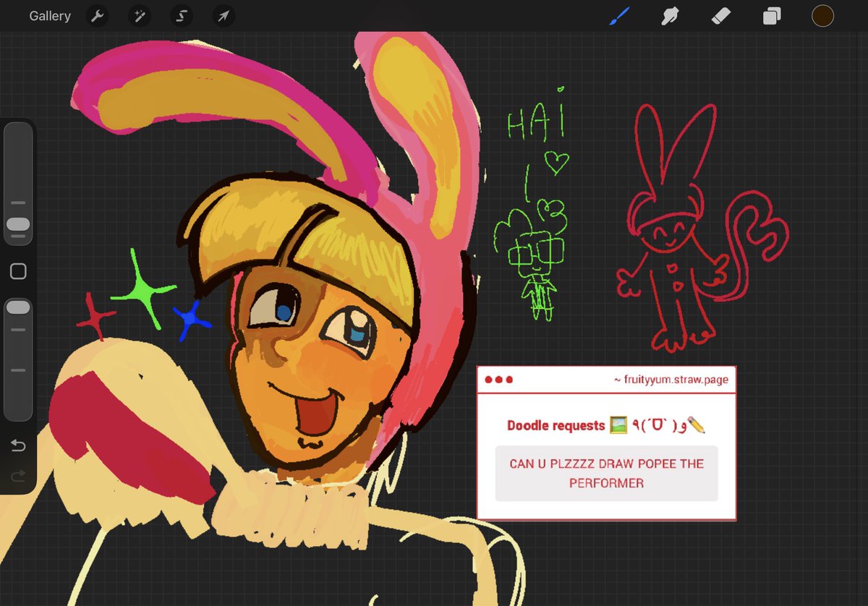Click the redo arrow in the sidebar
868x606 pixels.
pos(18,475)
